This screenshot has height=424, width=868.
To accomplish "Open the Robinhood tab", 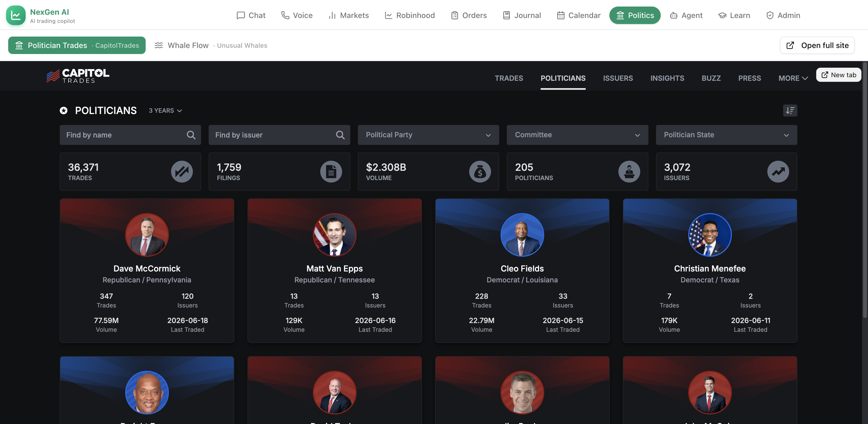I will pos(409,15).
